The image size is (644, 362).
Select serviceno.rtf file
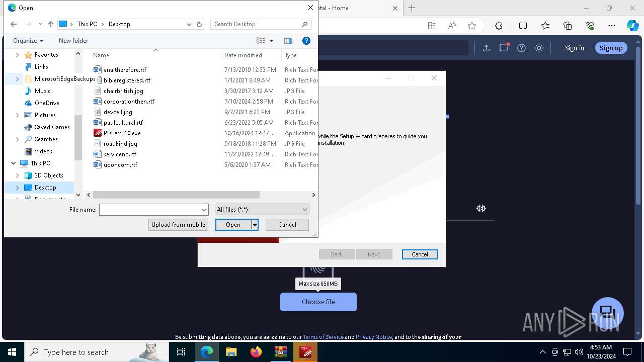120,154
